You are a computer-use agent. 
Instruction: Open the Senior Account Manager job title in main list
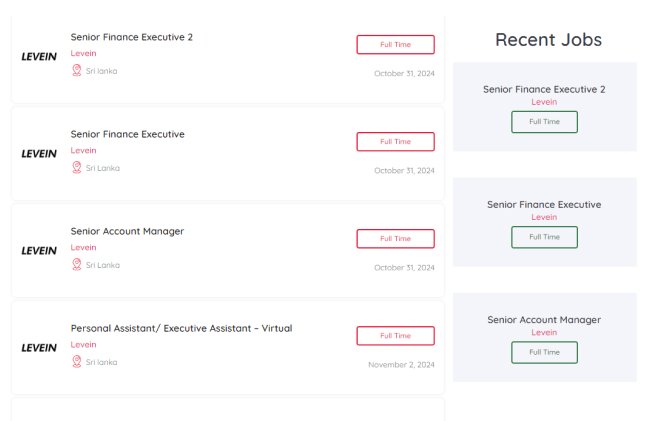coord(127,231)
